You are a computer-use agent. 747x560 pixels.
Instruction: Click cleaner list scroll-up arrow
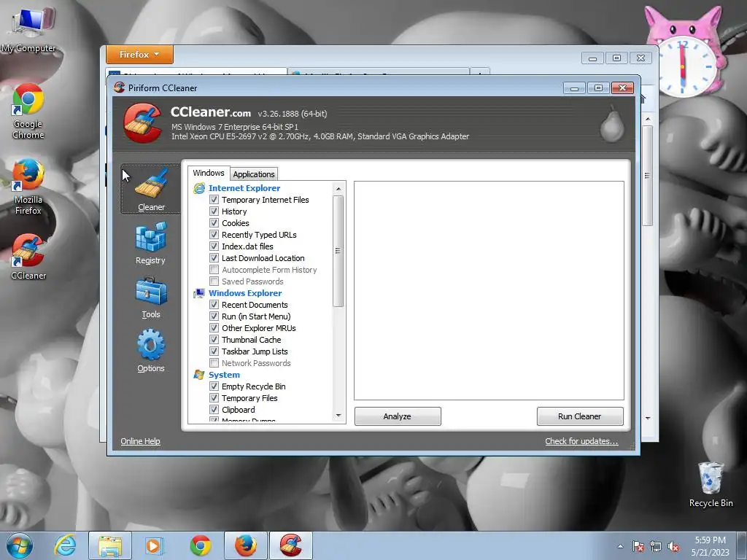tap(338, 189)
